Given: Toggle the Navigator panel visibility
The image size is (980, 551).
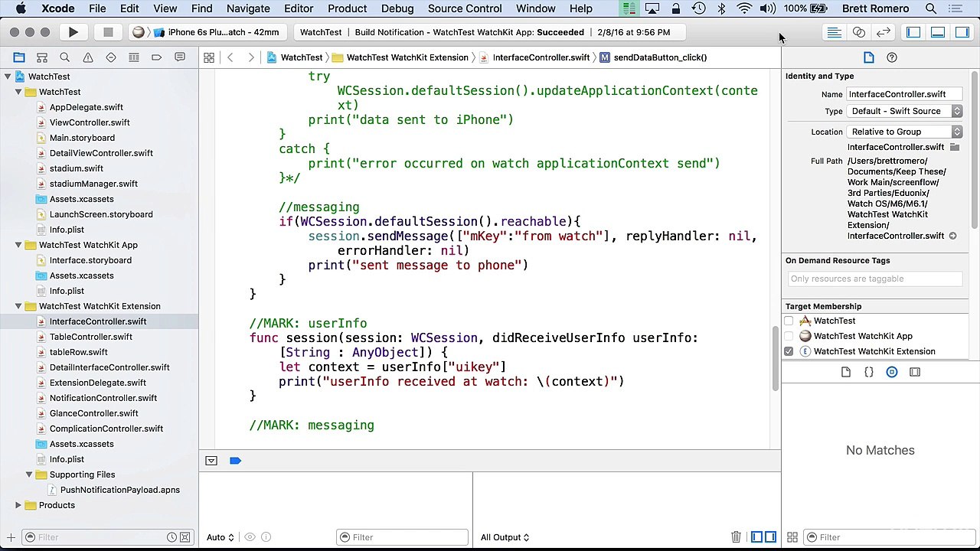Looking at the screenshot, I should coord(913,32).
